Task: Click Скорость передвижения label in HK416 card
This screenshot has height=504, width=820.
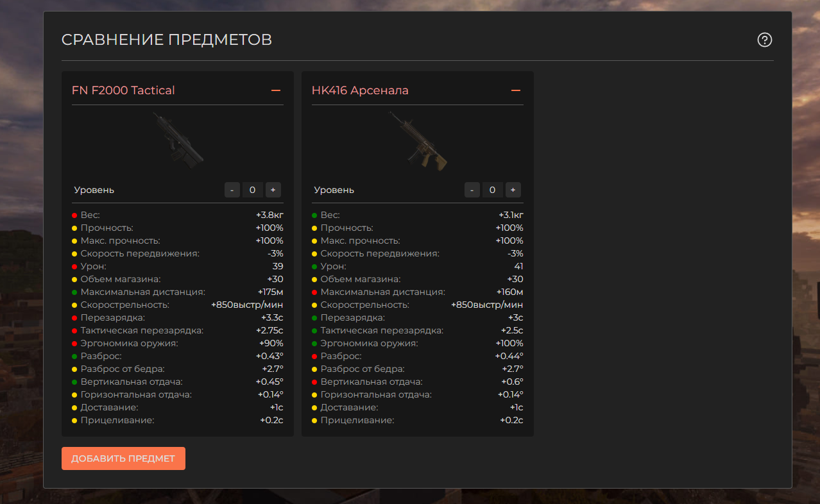Action: 380,253
